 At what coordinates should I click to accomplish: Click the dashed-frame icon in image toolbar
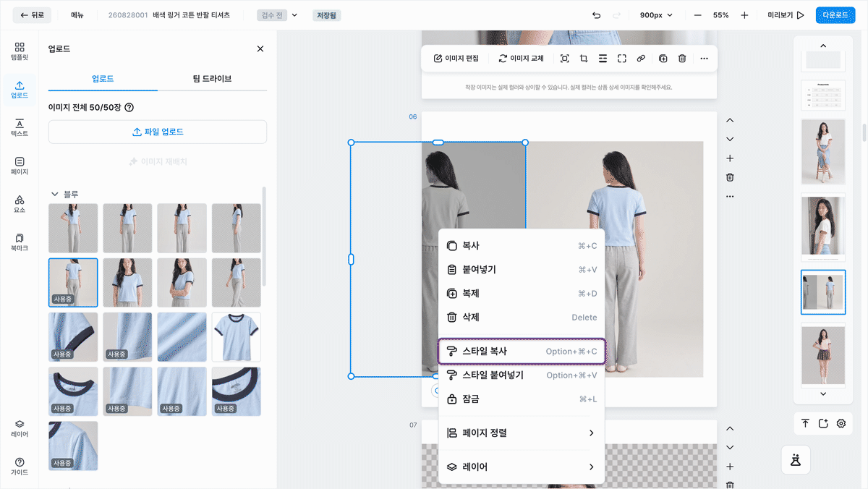[x=621, y=59]
